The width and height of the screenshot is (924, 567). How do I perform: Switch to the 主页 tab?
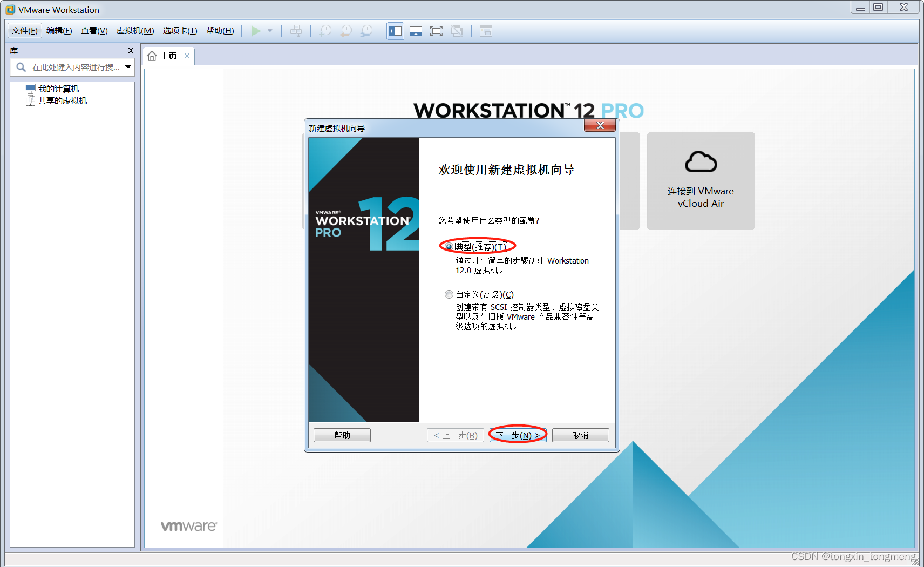click(x=168, y=56)
